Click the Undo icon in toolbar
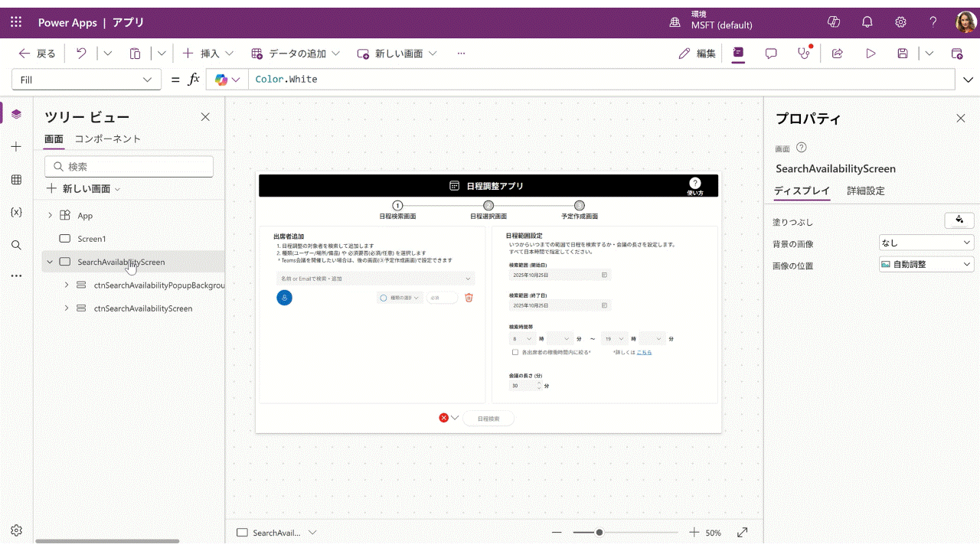980x551 pixels. tap(81, 54)
